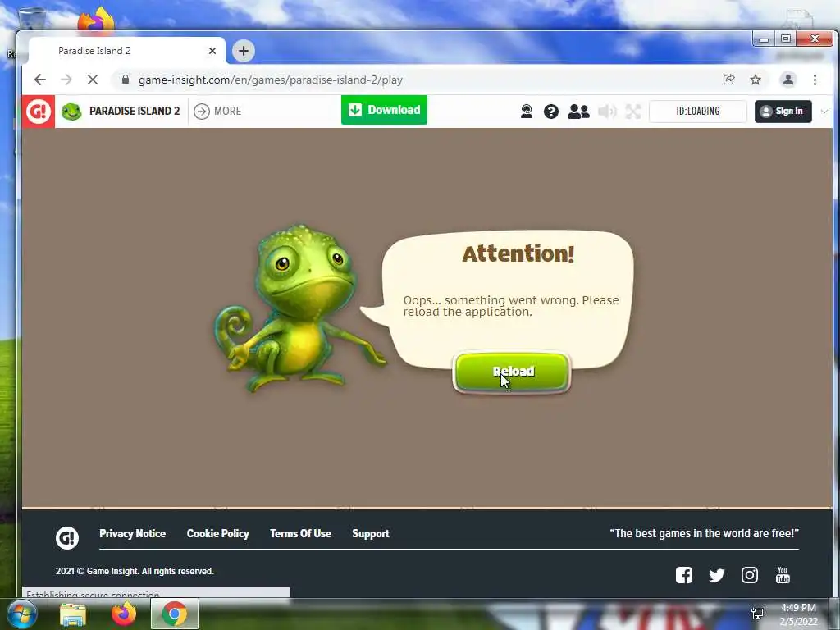Open the Cookie Policy link
Viewport: 840px width, 630px height.
click(217, 533)
